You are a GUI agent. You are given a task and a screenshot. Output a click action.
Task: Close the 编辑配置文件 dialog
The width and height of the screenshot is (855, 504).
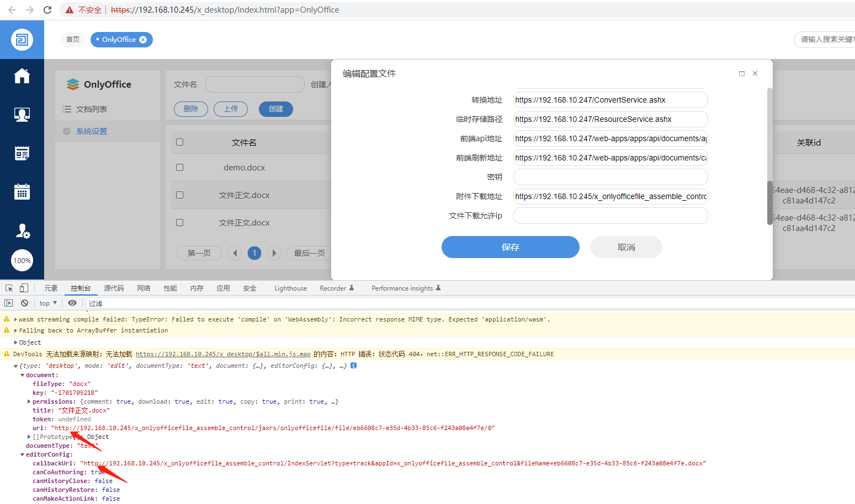coord(755,73)
